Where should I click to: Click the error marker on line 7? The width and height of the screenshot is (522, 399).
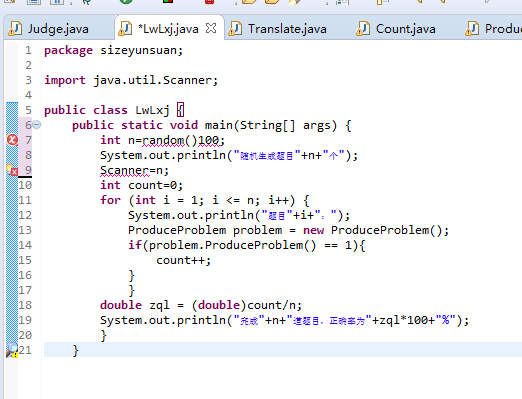pyautogui.click(x=12, y=140)
